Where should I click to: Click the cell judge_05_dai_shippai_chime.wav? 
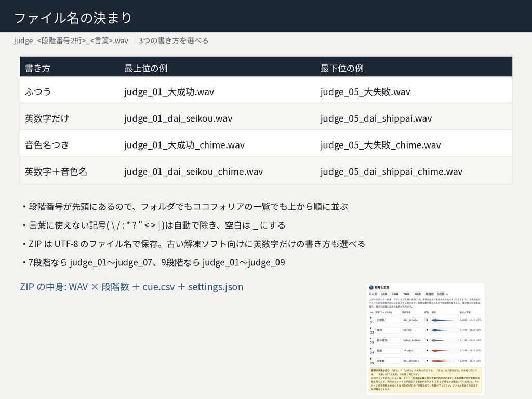(x=391, y=171)
